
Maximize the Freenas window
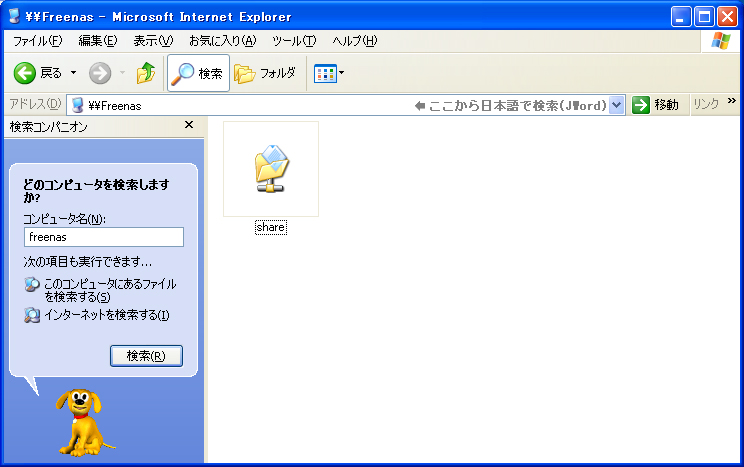pos(704,17)
